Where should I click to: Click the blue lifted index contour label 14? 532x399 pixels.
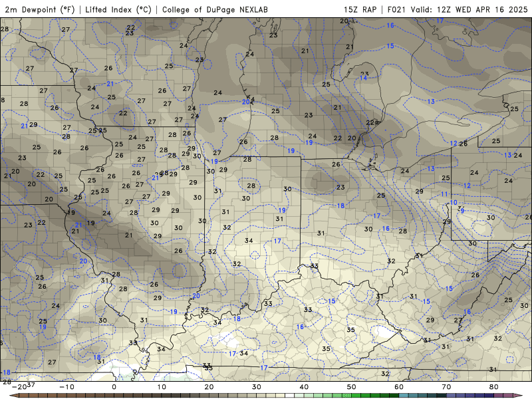[x=363, y=78]
